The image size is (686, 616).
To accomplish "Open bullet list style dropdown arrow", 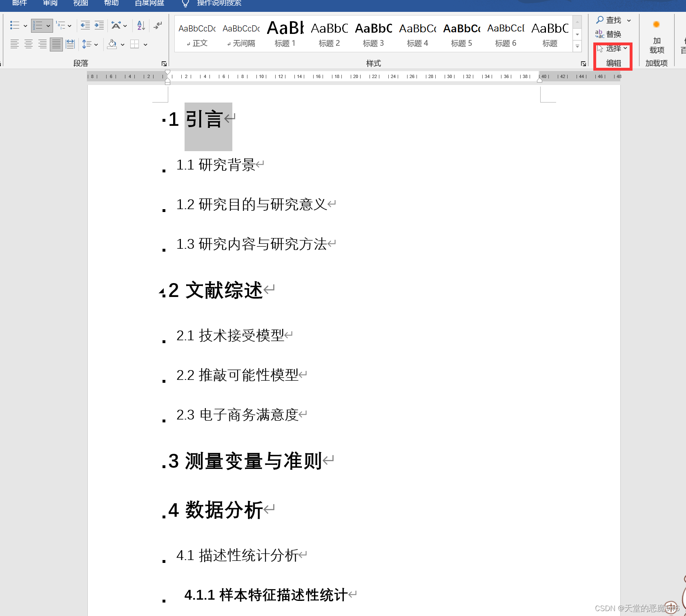I will [25, 26].
